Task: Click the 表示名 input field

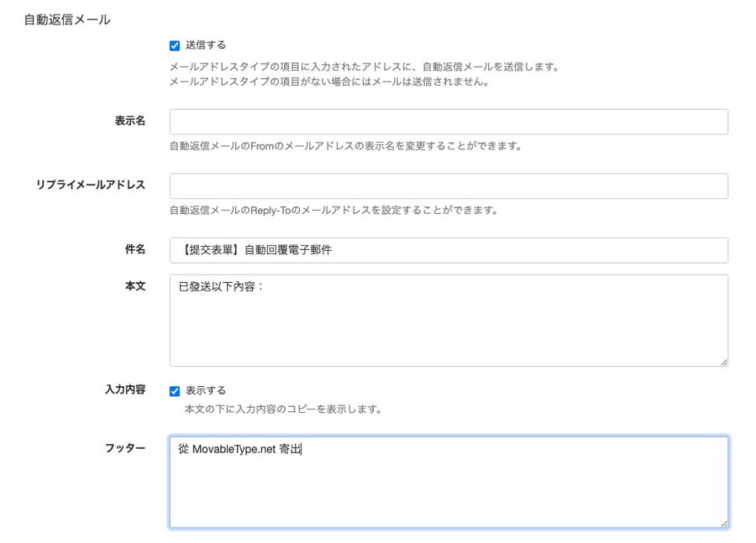Action: click(449, 122)
